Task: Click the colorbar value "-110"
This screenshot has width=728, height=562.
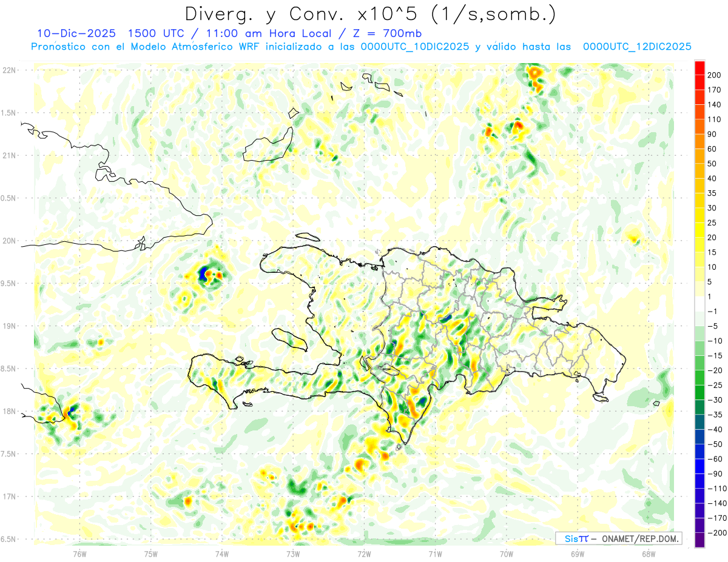Action: click(718, 489)
